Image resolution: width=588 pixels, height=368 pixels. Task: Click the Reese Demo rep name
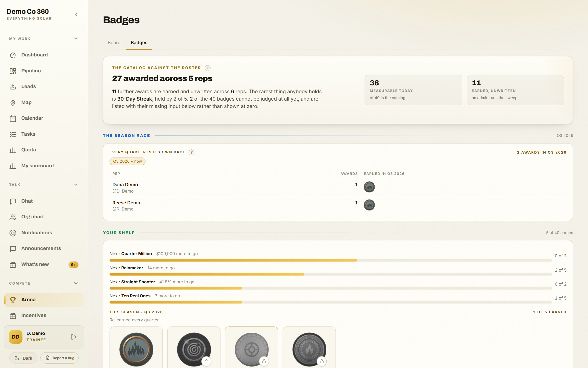coord(126,203)
